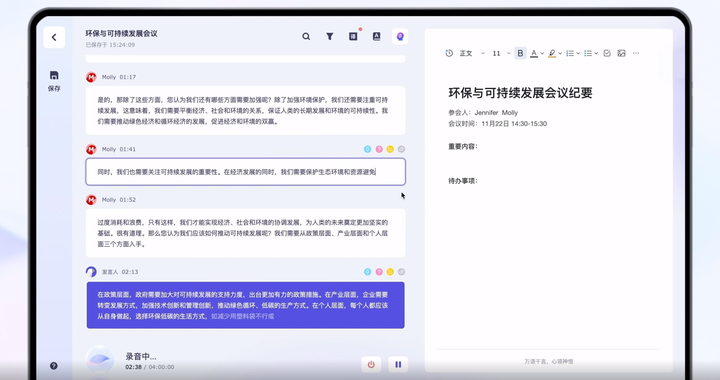720x380 pixels.
Task: Click the 录音中... recording status
Action: [141, 356]
